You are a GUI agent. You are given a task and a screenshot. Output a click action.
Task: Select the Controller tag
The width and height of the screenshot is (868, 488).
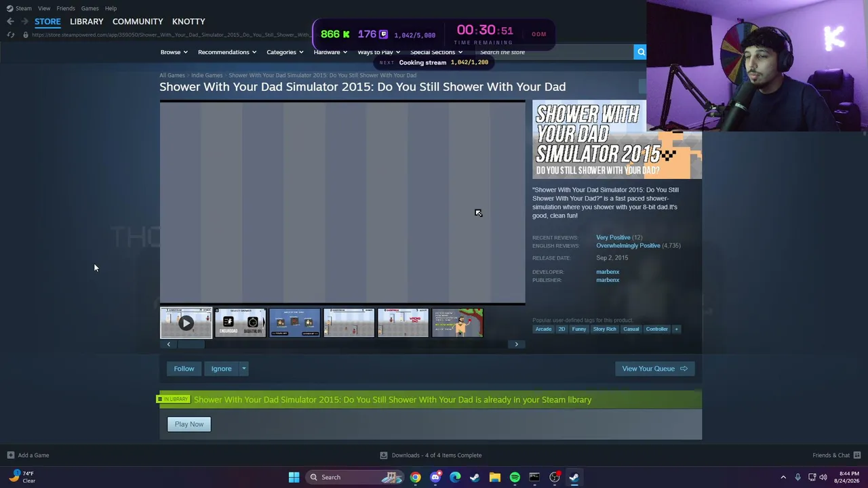pos(656,329)
